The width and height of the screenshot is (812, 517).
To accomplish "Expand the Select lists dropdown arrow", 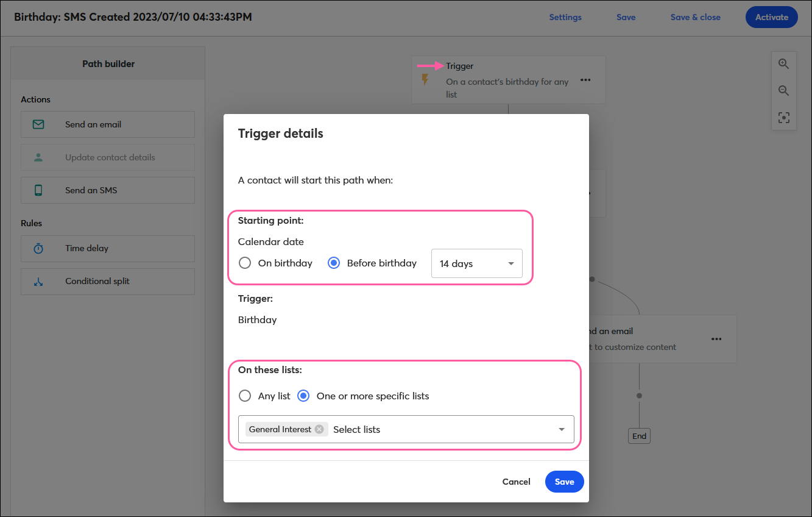I will [562, 430].
